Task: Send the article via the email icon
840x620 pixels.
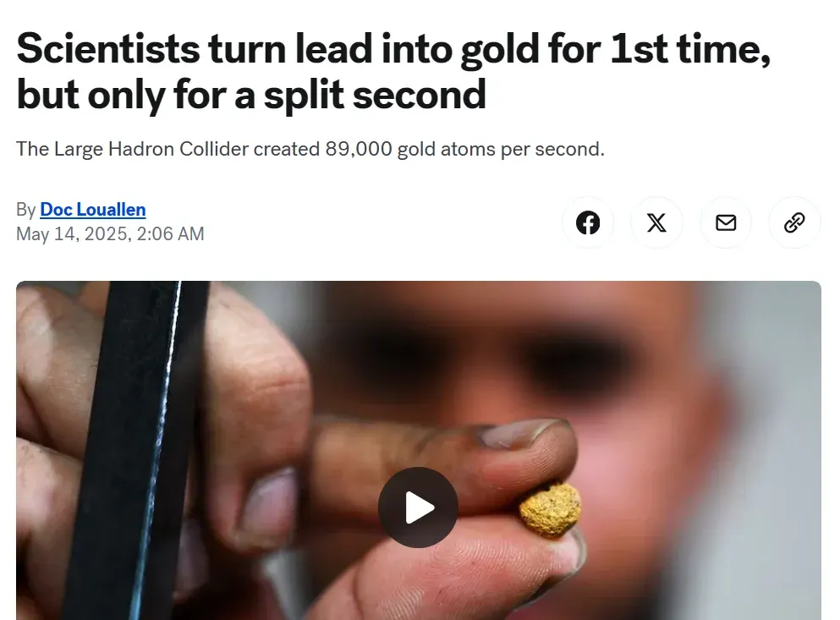Action: point(726,222)
